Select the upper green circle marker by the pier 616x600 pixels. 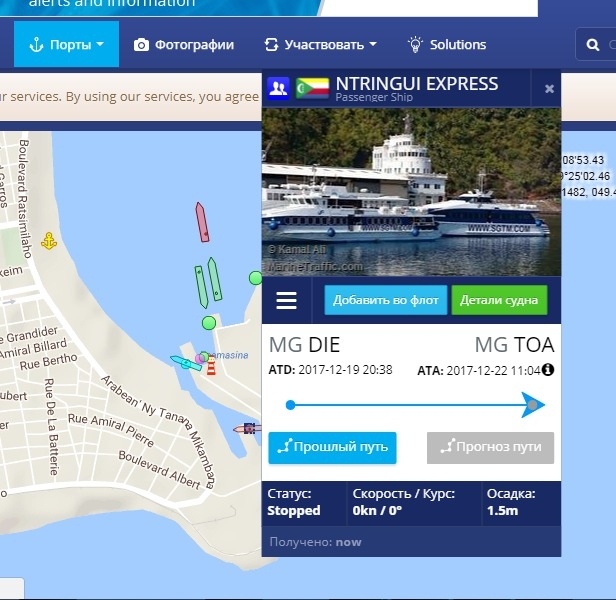(x=255, y=278)
